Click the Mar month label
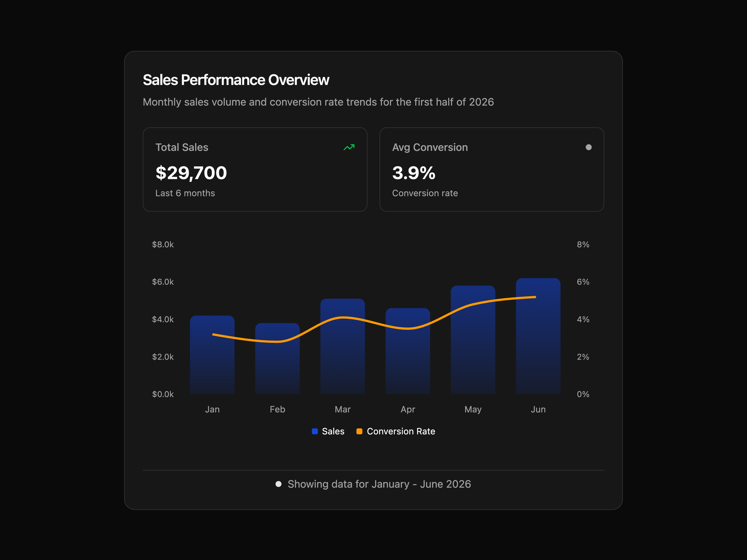747x560 pixels. tap(342, 409)
